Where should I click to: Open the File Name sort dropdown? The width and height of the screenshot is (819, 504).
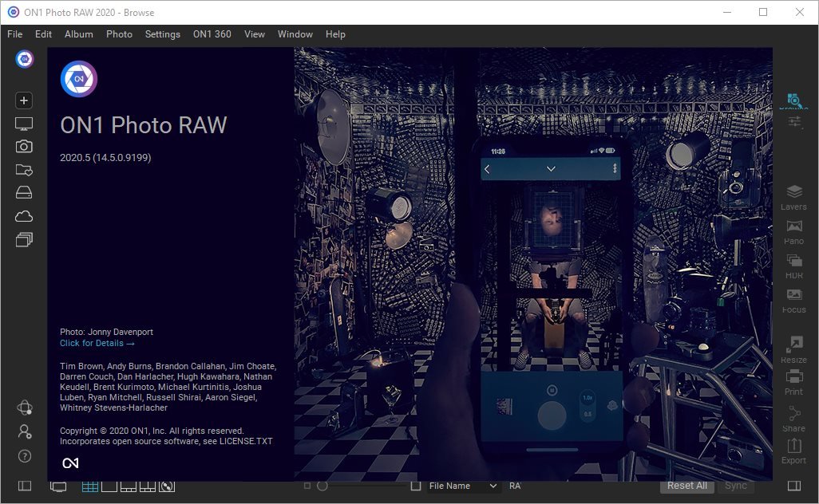462,486
